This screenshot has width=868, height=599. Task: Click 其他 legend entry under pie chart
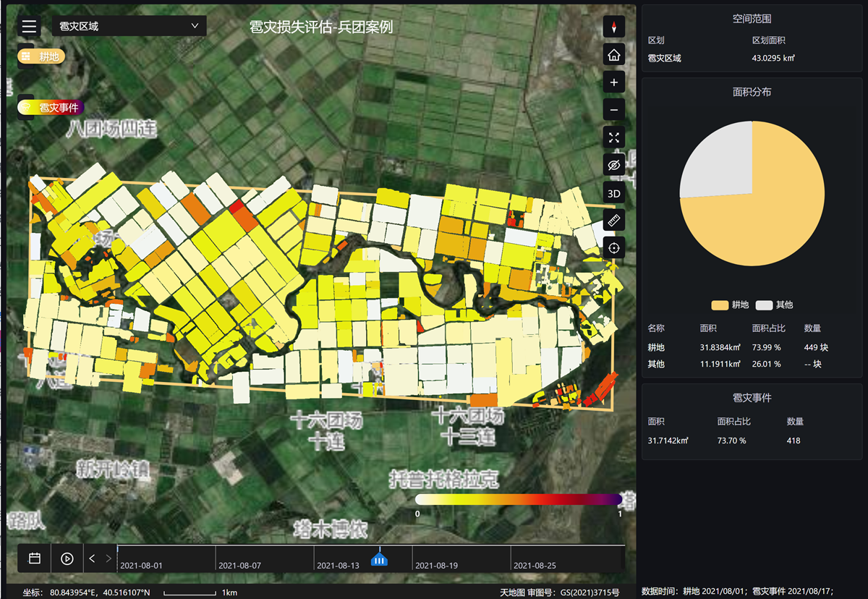tap(775, 305)
